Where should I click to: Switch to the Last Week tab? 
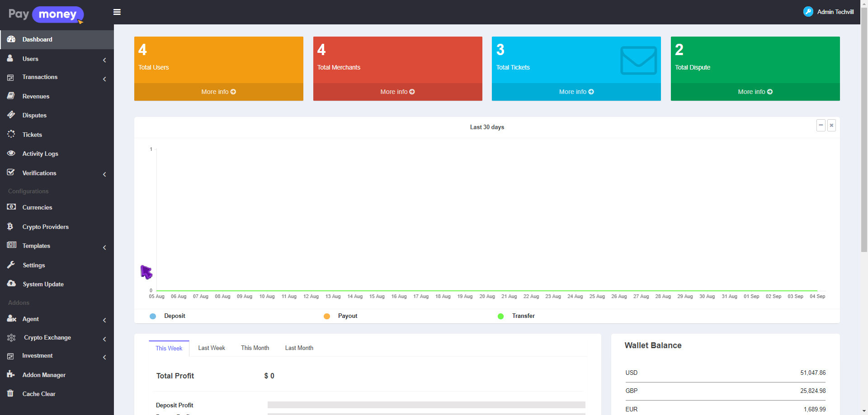tap(212, 348)
